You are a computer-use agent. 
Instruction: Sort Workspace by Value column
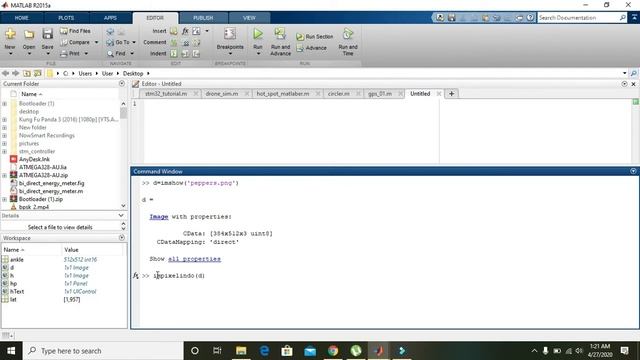71,250
